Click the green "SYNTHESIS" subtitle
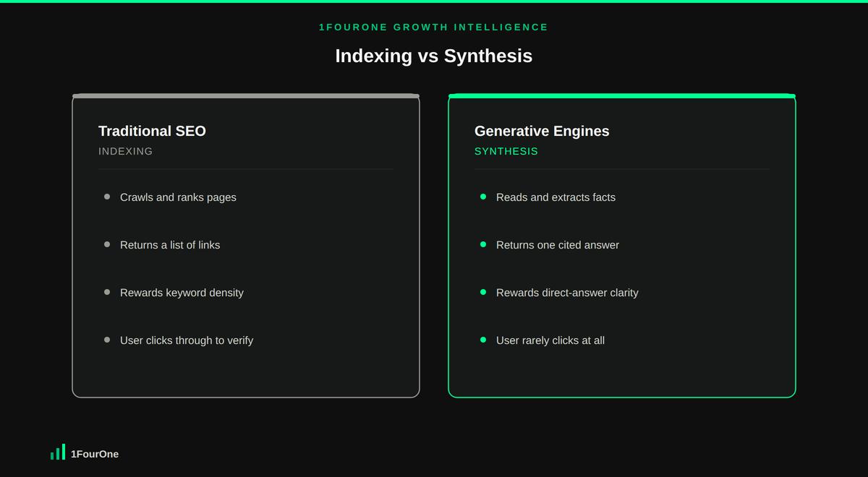Viewport: 868px width, 477px height. tap(506, 151)
